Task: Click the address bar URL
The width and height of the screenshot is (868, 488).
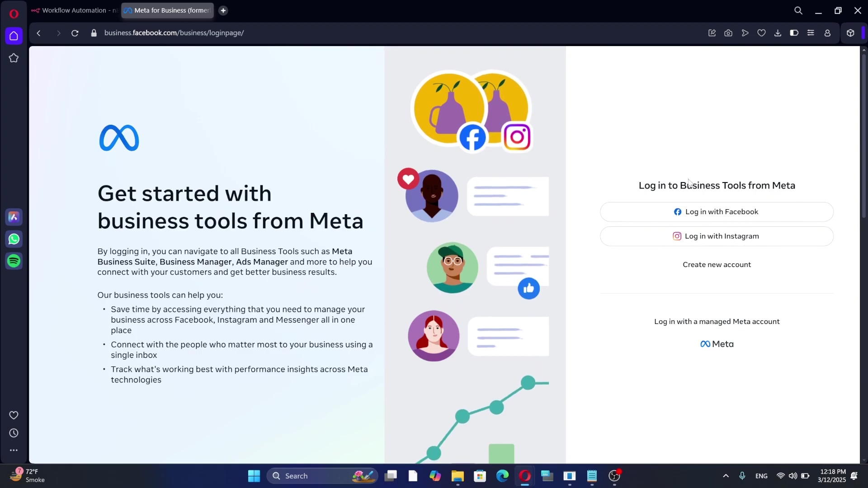Action: (174, 33)
